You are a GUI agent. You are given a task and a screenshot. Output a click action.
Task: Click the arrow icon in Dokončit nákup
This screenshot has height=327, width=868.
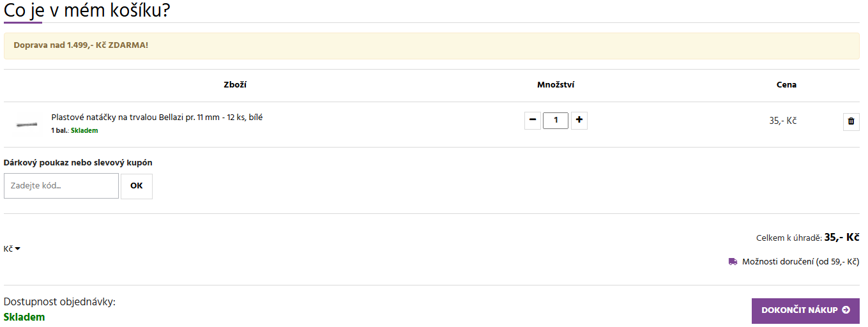[846, 310]
